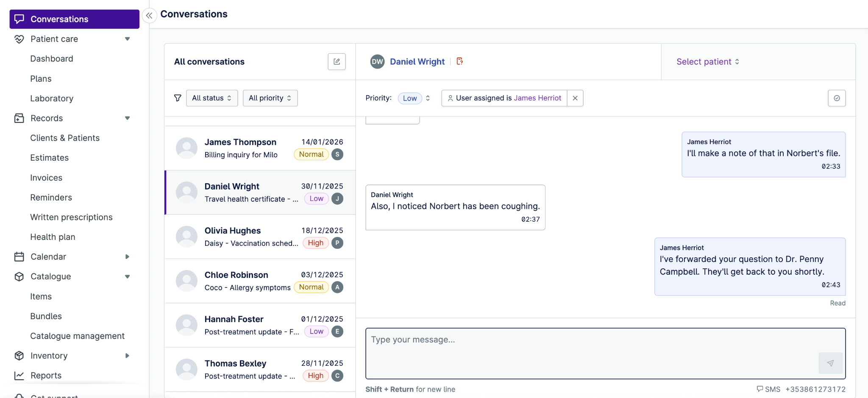Open the Daniel Wright profile link

click(417, 61)
